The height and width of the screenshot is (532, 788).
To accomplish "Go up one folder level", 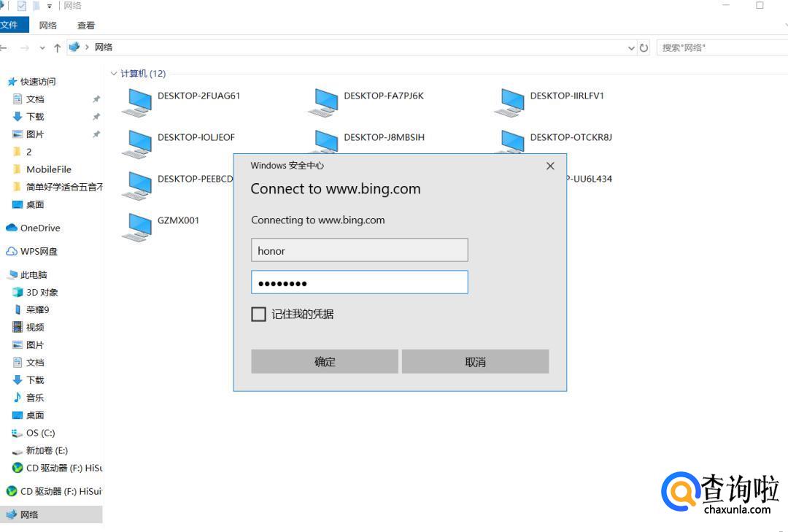I will tap(58, 47).
